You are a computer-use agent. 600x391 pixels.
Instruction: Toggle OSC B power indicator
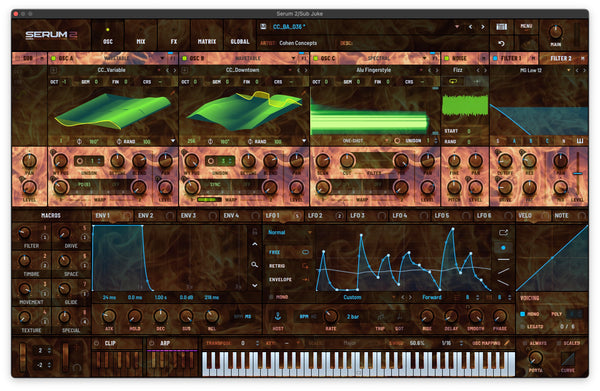point(185,58)
